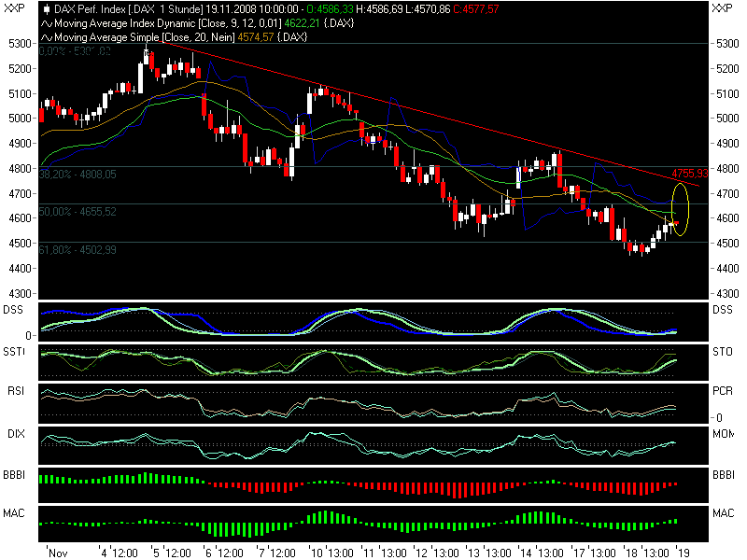Click the 6 12:00 time axis label
The width and height of the screenshot is (747, 560).
224,553
